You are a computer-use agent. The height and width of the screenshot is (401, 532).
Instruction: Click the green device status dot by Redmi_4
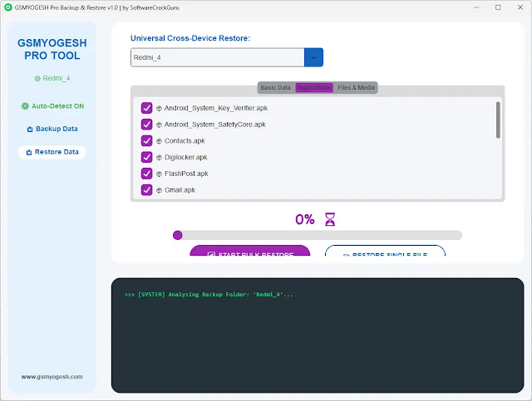click(x=37, y=78)
